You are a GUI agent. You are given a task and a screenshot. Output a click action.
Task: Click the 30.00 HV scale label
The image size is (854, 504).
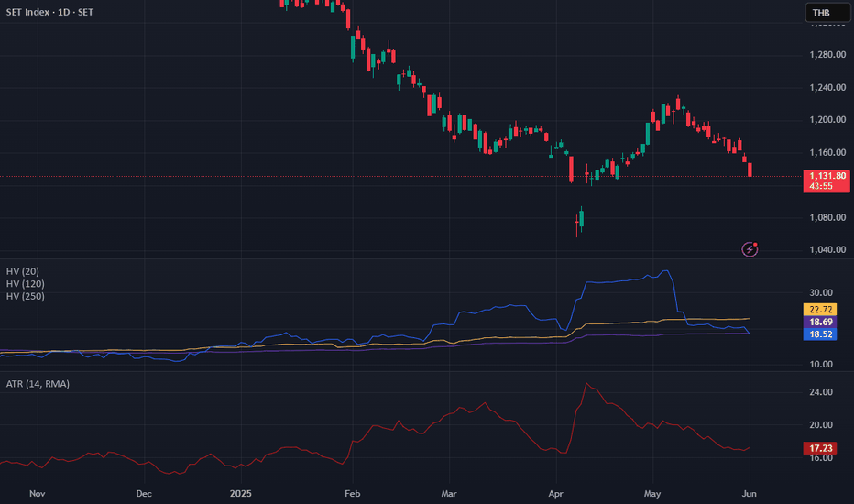[x=821, y=292]
